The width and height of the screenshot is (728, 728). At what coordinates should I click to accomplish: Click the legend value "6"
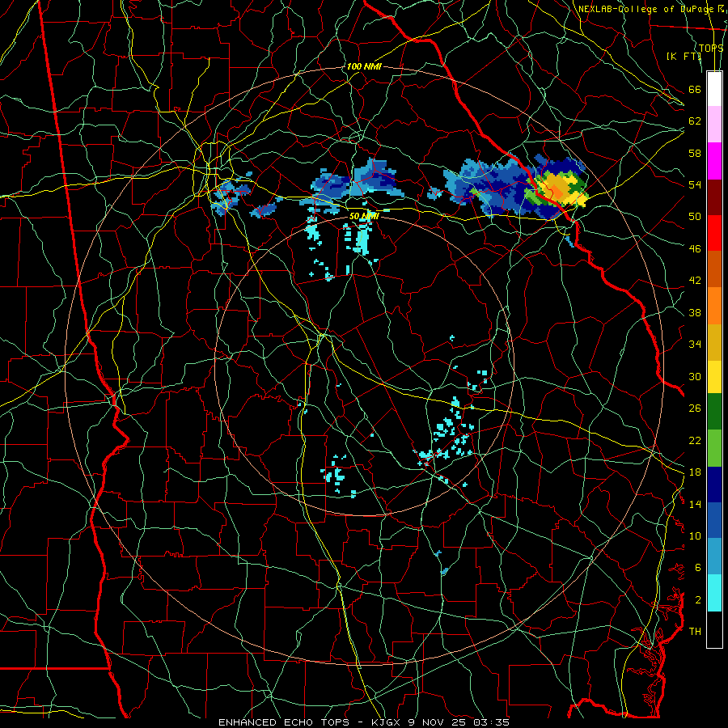697,568
